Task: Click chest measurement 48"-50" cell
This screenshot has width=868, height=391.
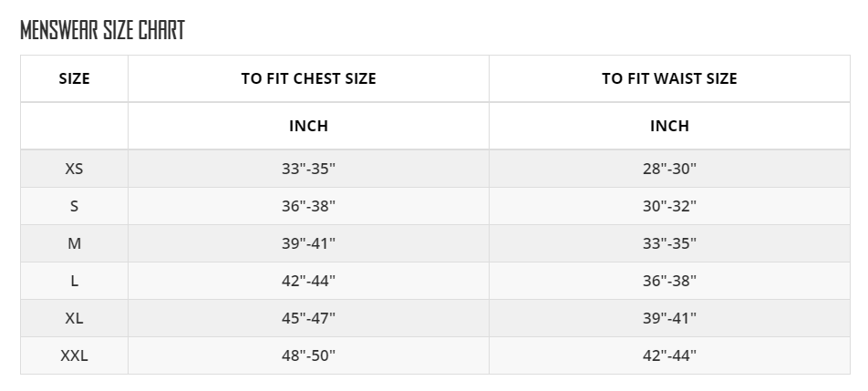Action: pos(308,355)
